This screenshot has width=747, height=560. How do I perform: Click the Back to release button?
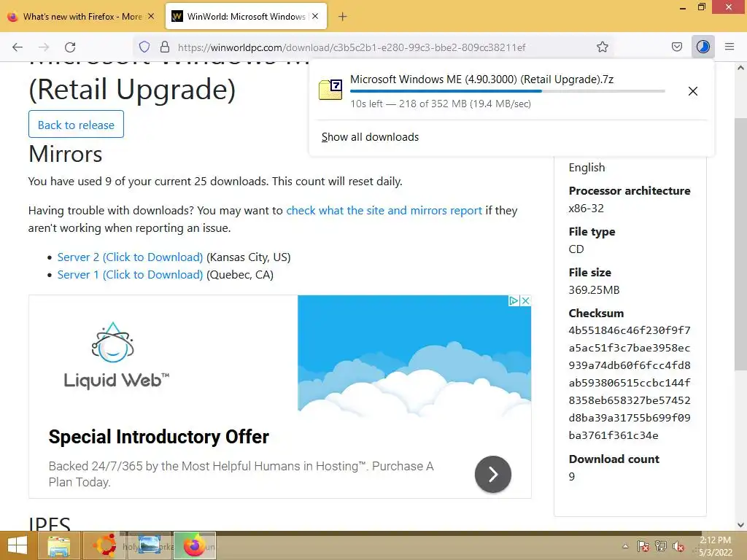(x=76, y=124)
